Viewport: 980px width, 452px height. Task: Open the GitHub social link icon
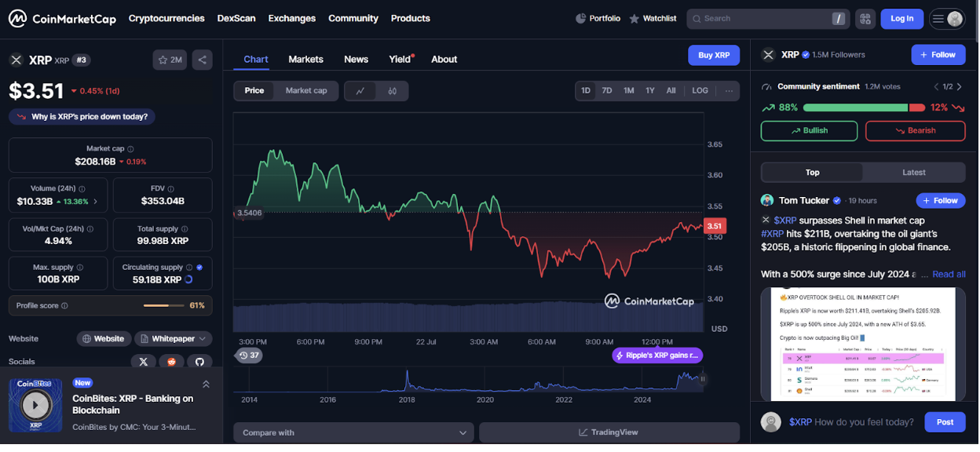(199, 362)
